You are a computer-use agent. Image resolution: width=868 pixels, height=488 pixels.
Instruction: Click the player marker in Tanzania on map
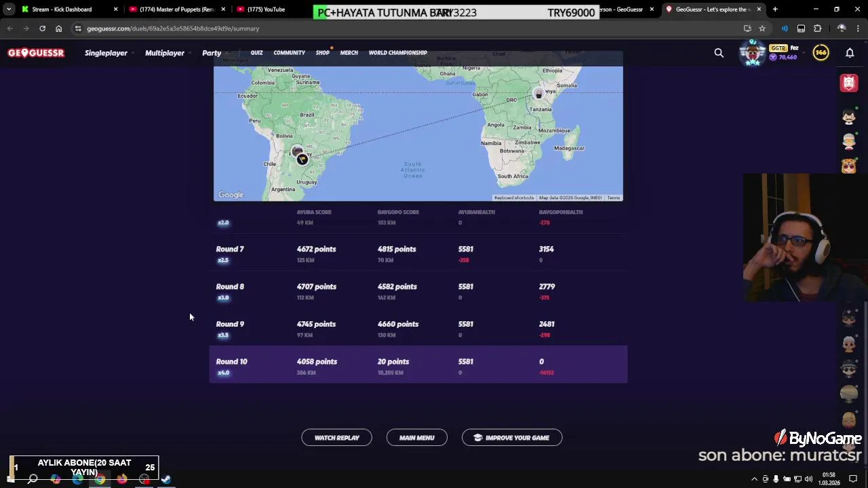(x=539, y=94)
